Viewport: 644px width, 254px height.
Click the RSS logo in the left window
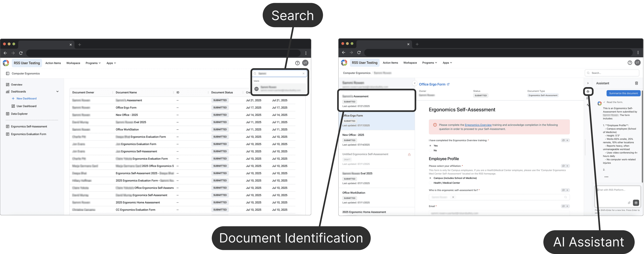(6, 63)
